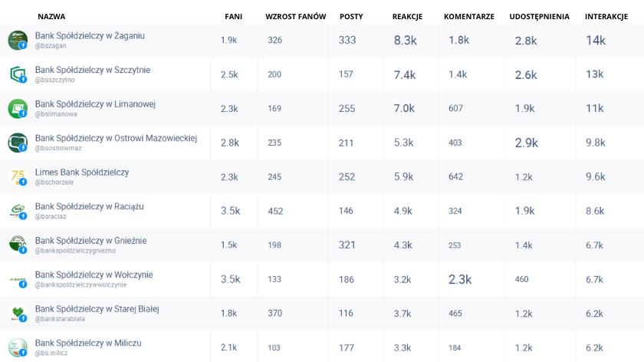Image resolution: width=644 pixels, height=362 pixels.
Task: Open the Bank Spółdzielczy w Żaganiu link
Action: pyautogui.click(x=90, y=36)
